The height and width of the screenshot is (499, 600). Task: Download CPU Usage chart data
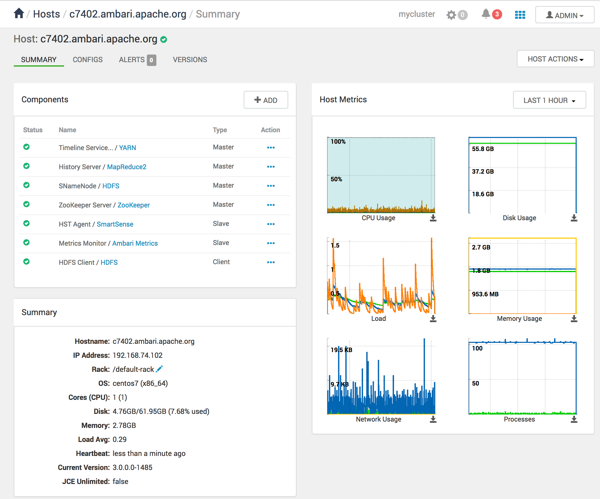(433, 218)
